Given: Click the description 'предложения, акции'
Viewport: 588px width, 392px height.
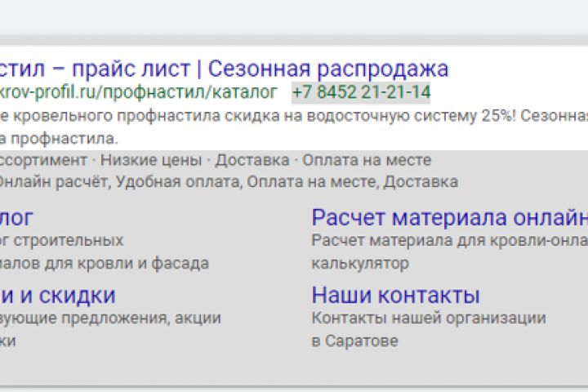Looking at the screenshot, I should (x=141, y=318).
